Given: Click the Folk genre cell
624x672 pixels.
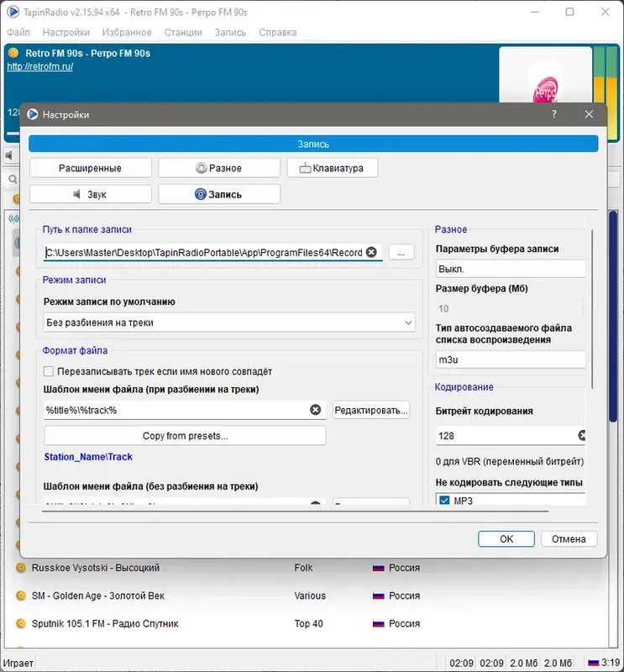Looking at the screenshot, I should click(x=303, y=568).
